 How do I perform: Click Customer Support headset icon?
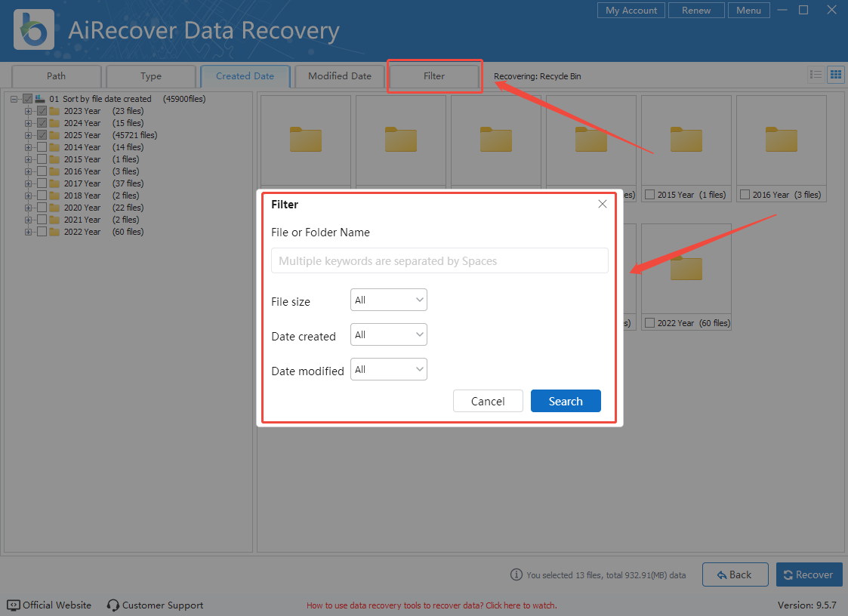113,605
